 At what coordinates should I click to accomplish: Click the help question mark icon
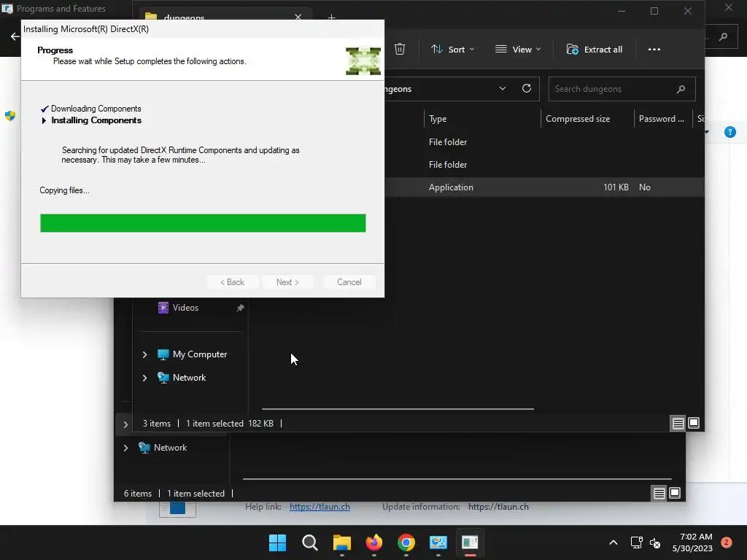pos(729,132)
